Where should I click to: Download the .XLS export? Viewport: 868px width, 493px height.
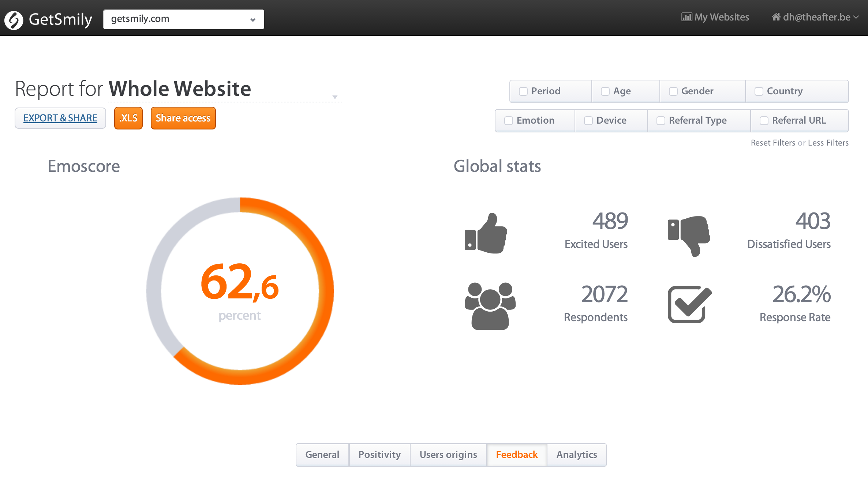coord(128,118)
